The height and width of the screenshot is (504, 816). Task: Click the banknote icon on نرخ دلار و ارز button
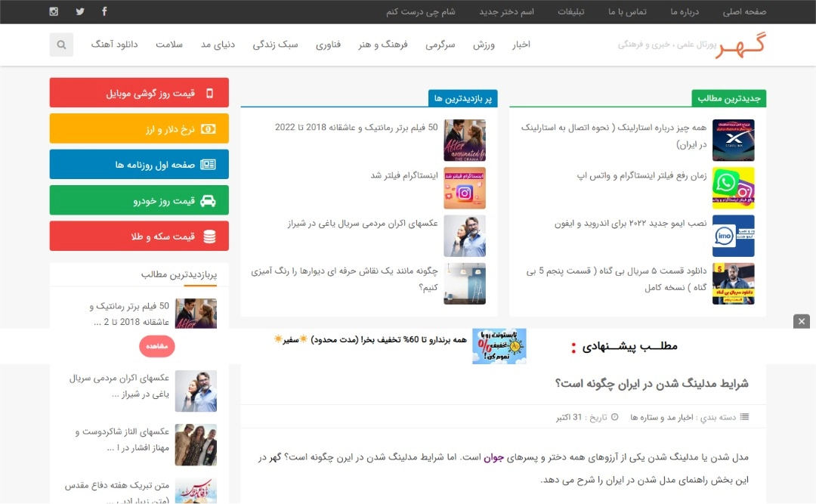[209, 129]
